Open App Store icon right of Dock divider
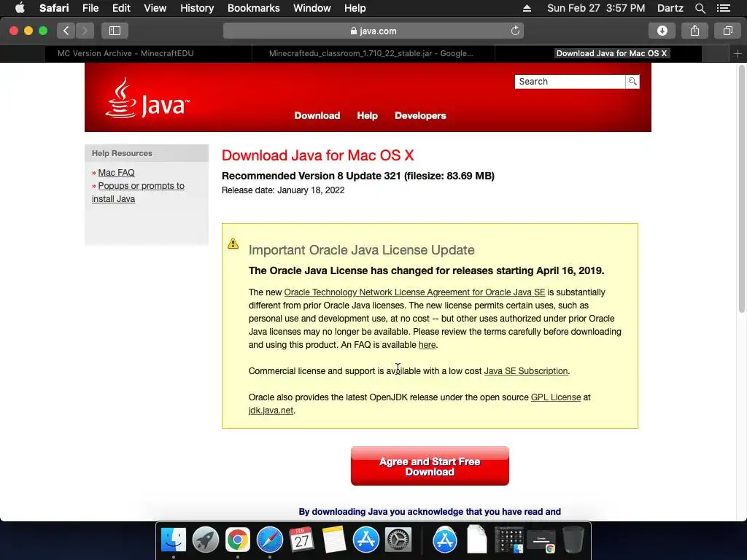 [444, 540]
